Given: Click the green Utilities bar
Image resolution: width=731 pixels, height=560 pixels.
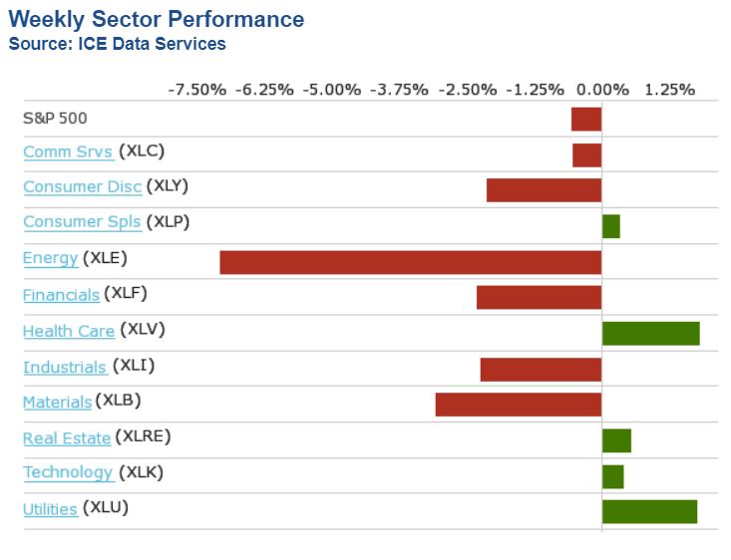Looking at the screenshot, I should point(649,511).
